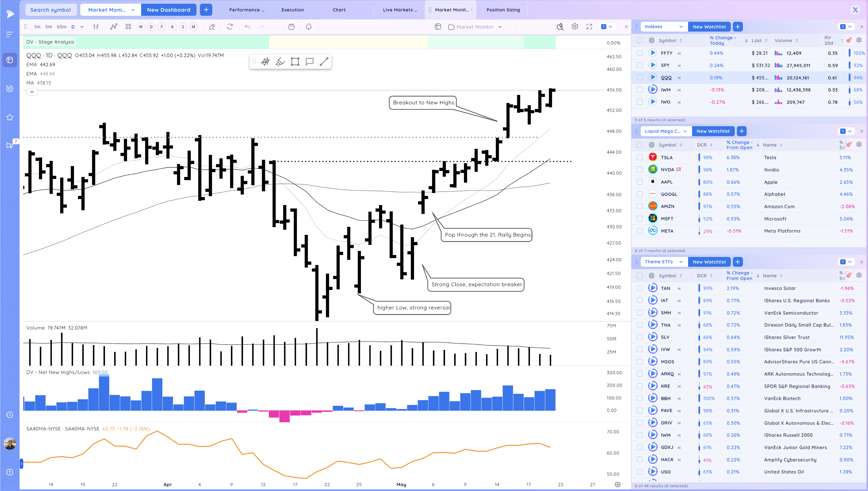Switch to the Performance tab
The image size is (868, 491).
click(246, 10)
